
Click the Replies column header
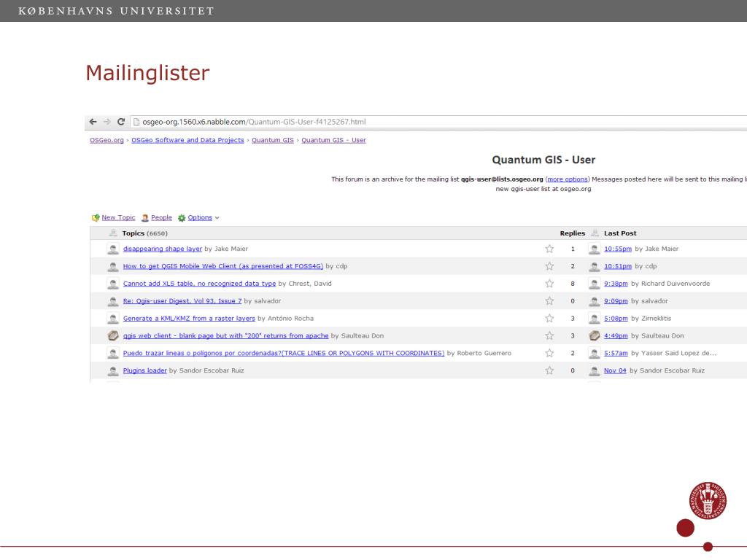pos(572,233)
